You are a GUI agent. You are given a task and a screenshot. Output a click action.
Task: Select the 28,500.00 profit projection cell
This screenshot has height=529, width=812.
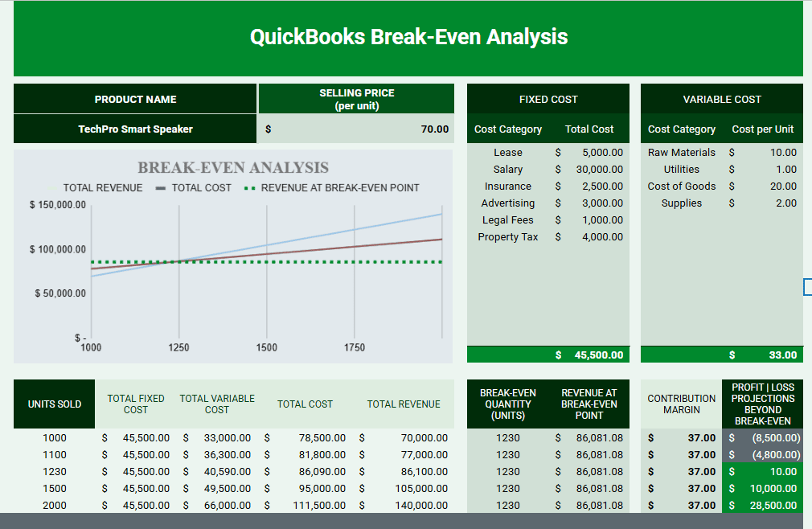(763, 505)
